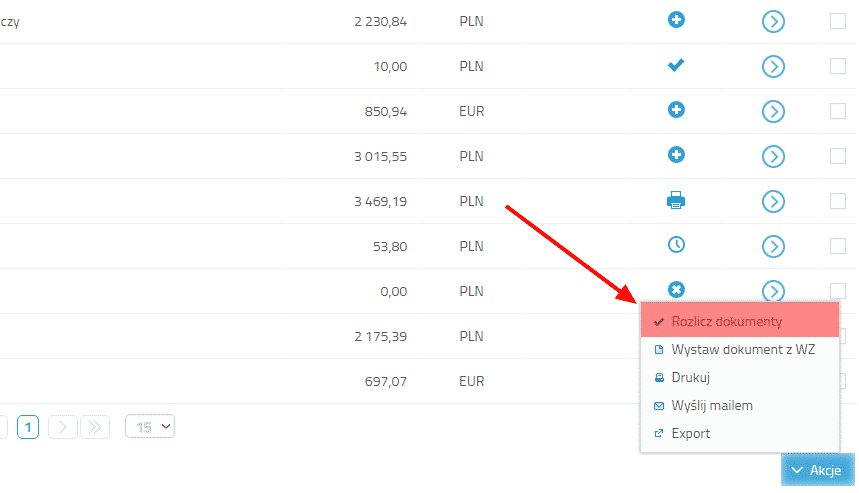Click the clock icon in the 53,80 row
The height and width of the screenshot is (493, 859).
(x=676, y=245)
